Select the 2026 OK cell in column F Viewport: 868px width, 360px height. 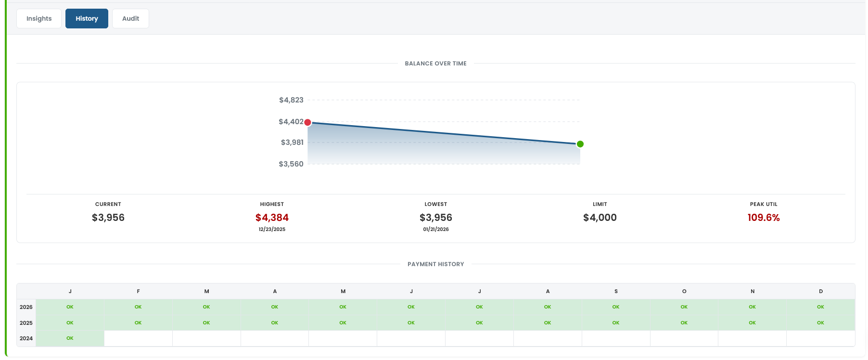point(138,307)
